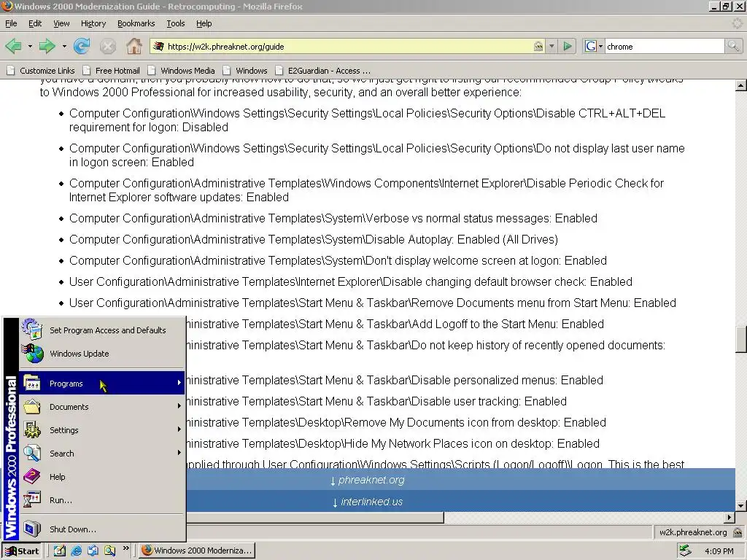Open the Bookmarks menu

[136, 23]
